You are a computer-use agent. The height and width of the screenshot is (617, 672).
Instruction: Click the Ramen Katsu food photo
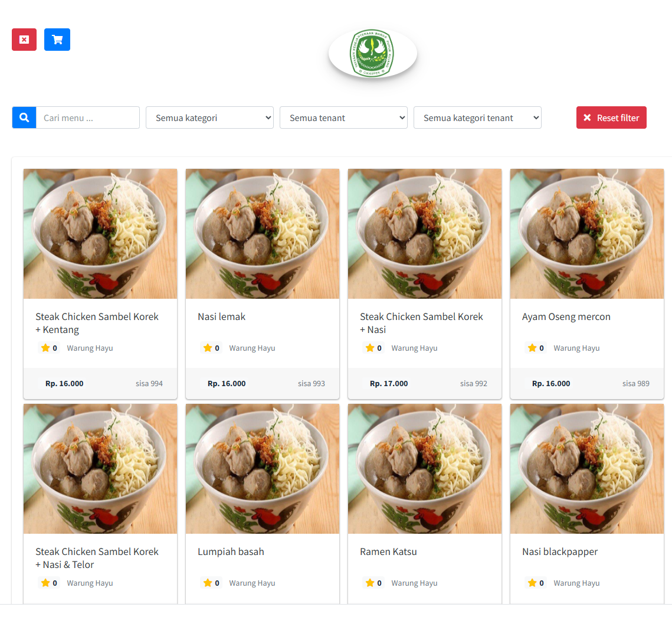pos(424,469)
